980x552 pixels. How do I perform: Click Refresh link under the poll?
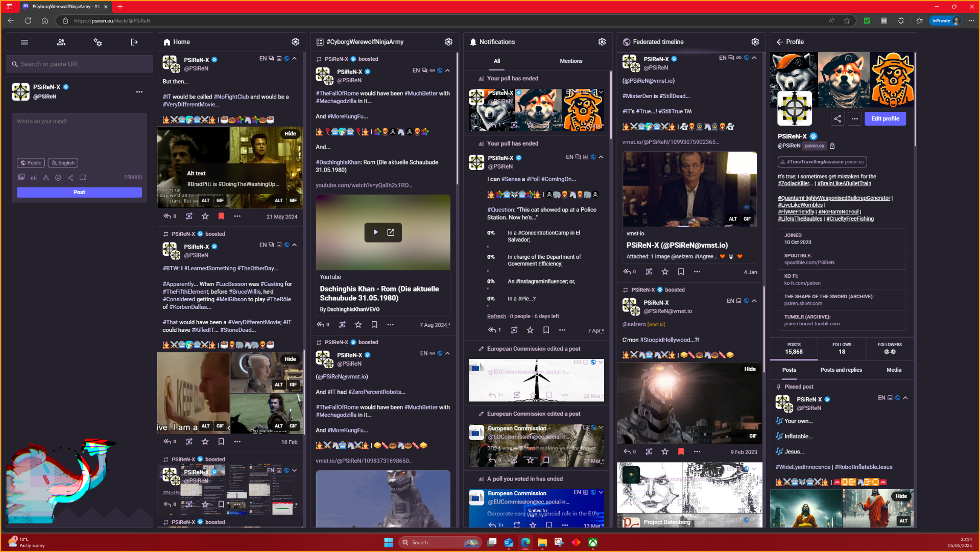496,316
